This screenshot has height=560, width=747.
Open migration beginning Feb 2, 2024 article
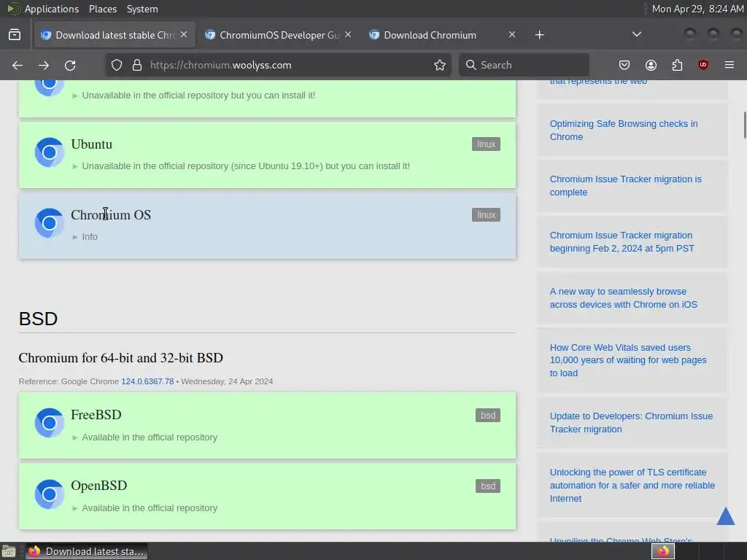[x=622, y=242]
